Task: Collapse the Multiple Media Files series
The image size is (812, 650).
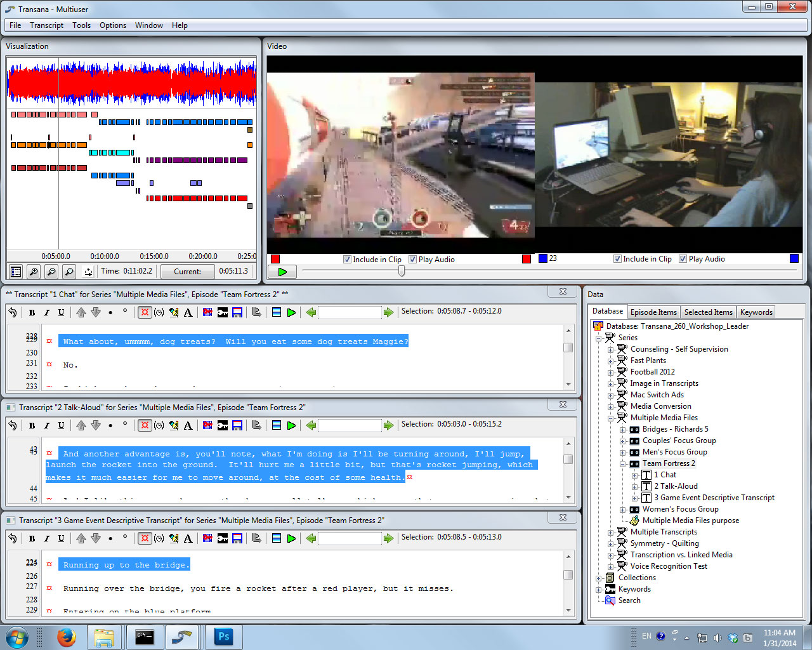Action: point(610,418)
